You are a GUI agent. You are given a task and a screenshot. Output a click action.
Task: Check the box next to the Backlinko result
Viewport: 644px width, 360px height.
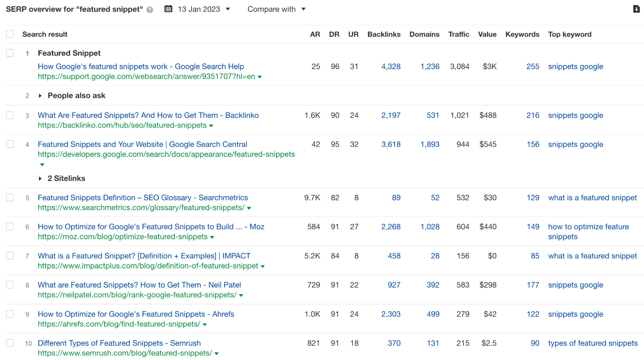pos(10,115)
